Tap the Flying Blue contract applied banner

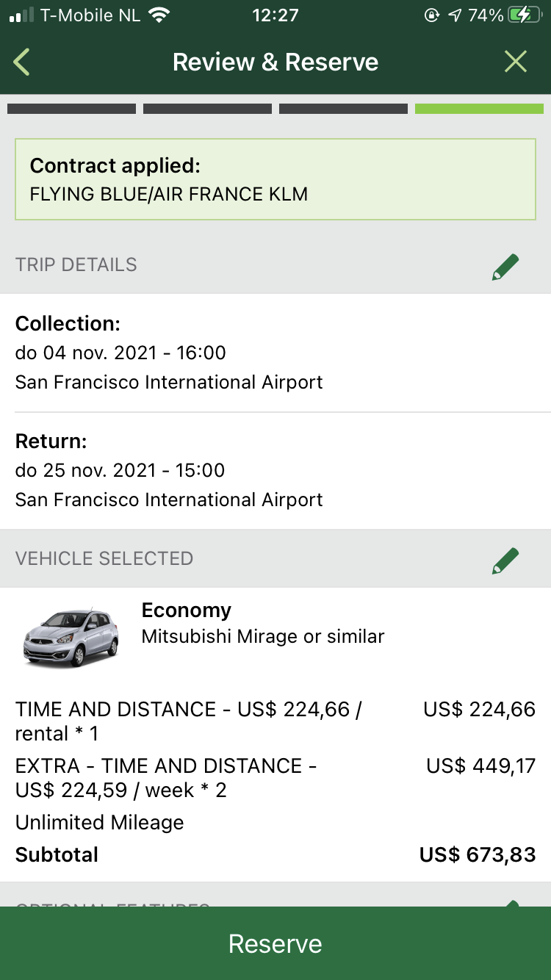point(275,179)
